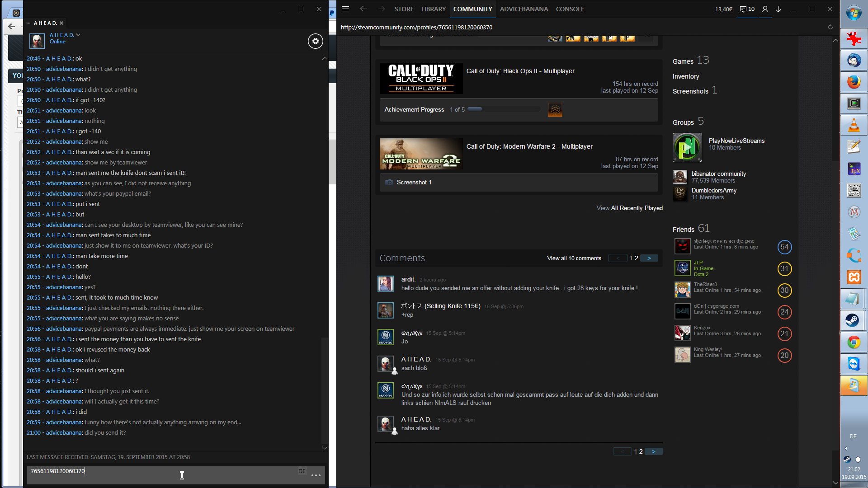Open the 10 notifications chat icon
868x488 pixels.
point(747,9)
